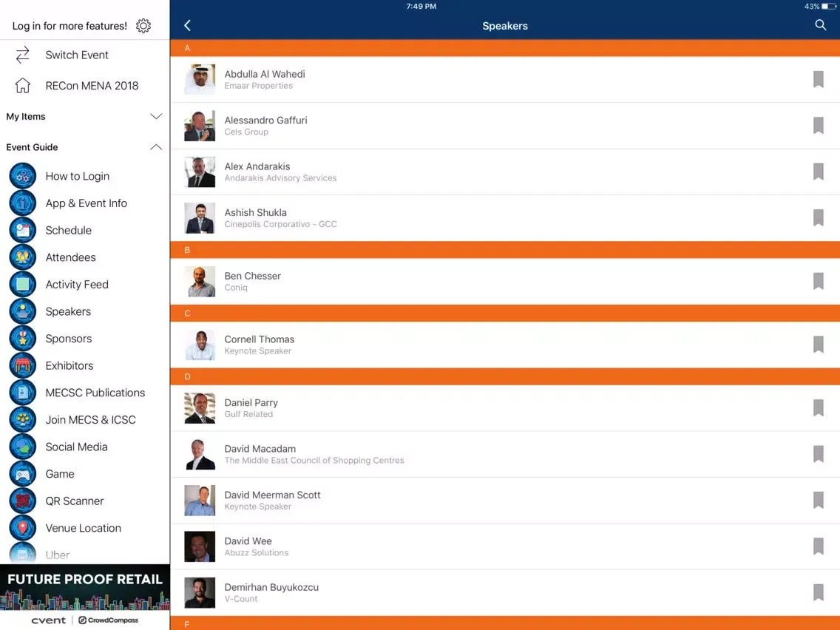This screenshot has height=630, width=840.
Task: Open speaker David Macadam entry
Action: coord(504,454)
